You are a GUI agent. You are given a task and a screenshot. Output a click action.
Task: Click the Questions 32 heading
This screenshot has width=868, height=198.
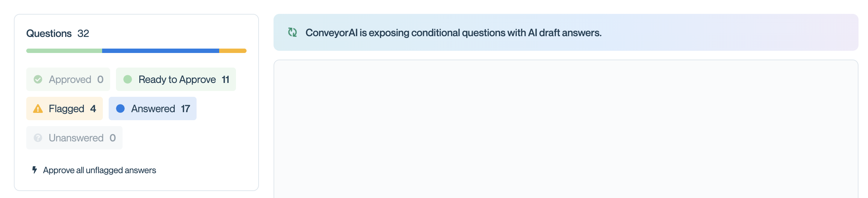pos(58,33)
